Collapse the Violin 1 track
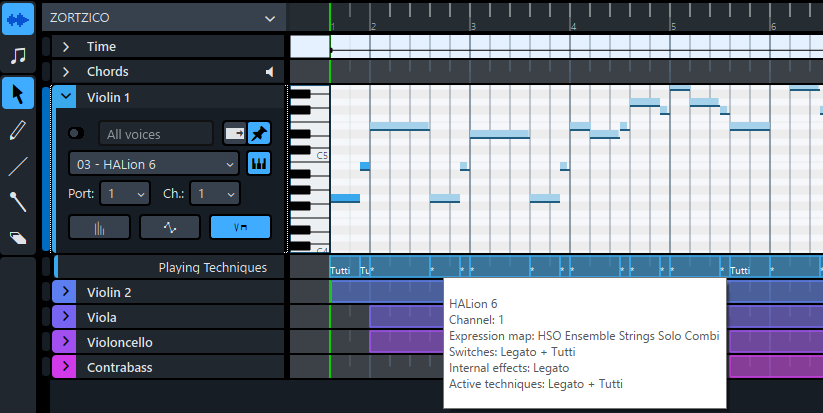 coord(66,97)
